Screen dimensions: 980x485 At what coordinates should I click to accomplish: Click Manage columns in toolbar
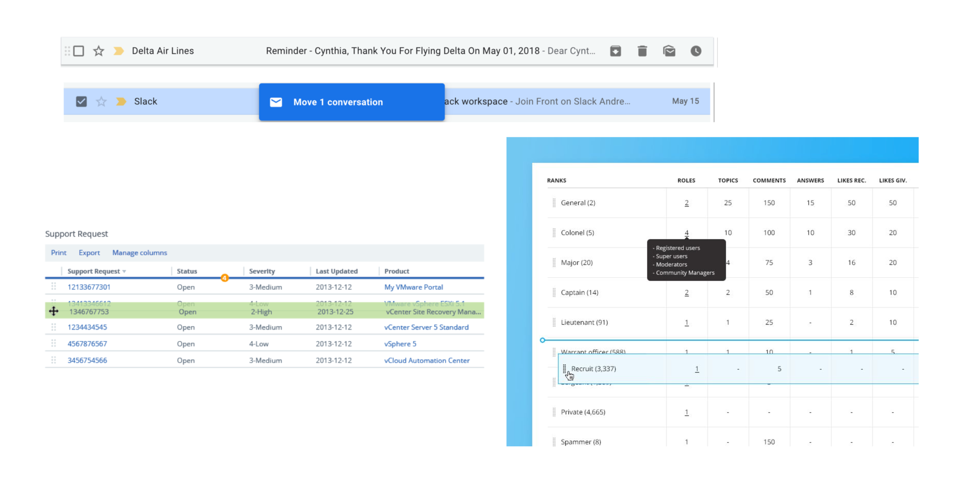140,253
